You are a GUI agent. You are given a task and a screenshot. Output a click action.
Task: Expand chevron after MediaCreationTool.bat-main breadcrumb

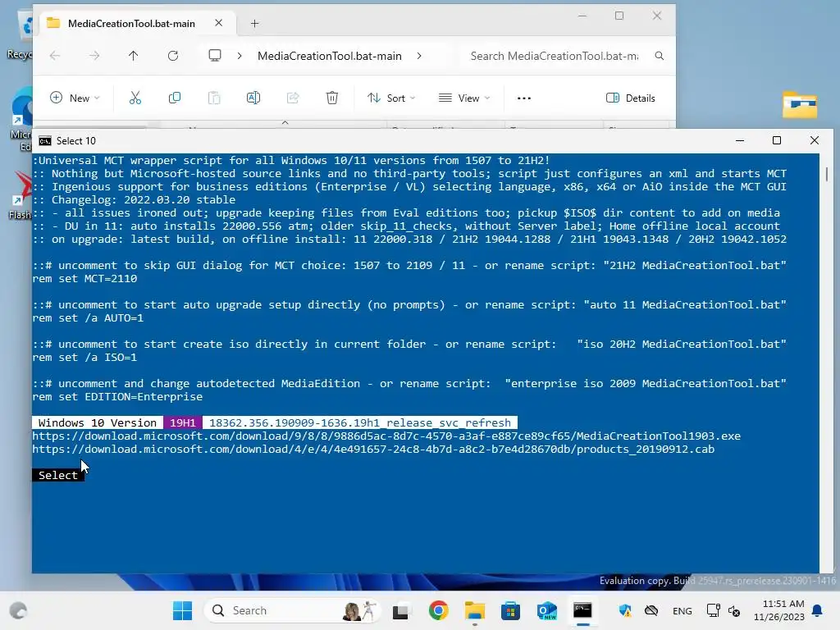pyautogui.click(x=419, y=56)
